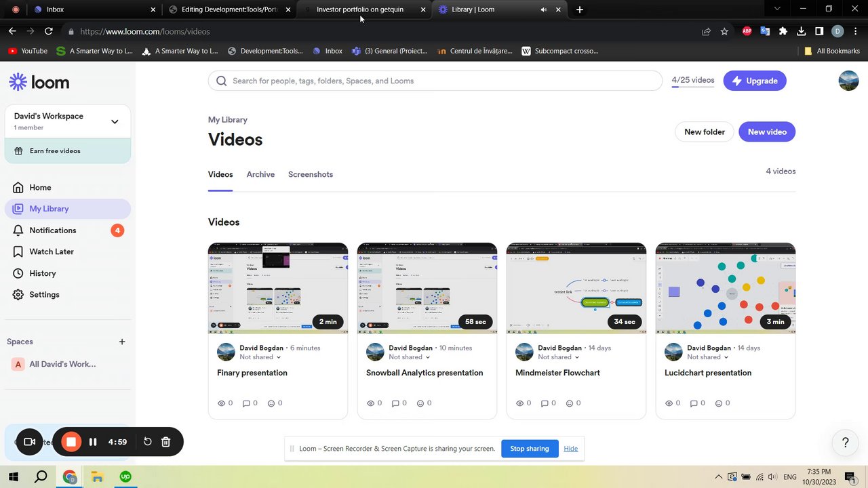This screenshot has height=488, width=868.
Task: Click the comments icon on Snowball Analytics card
Action: [x=395, y=403]
